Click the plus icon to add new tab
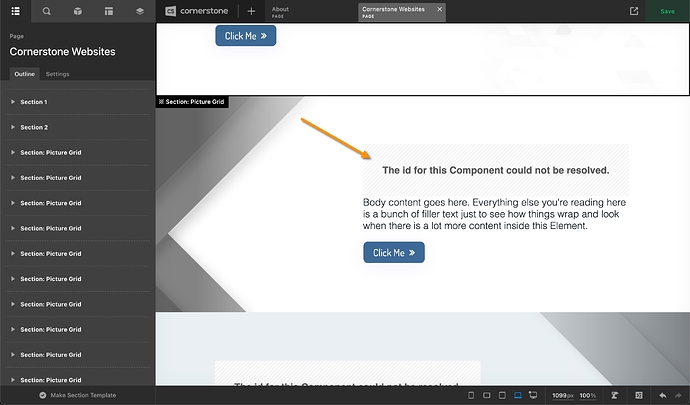The image size is (690, 405). 251,11
